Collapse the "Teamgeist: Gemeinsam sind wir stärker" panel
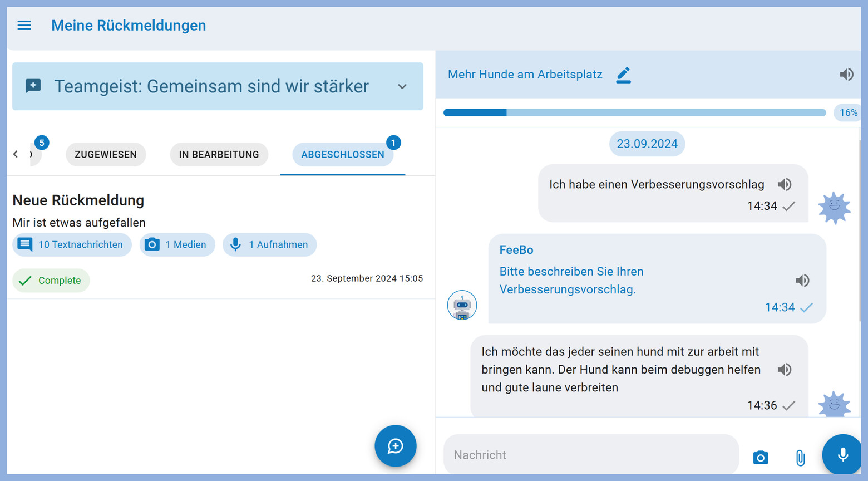The height and width of the screenshot is (481, 868). click(402, 87)
